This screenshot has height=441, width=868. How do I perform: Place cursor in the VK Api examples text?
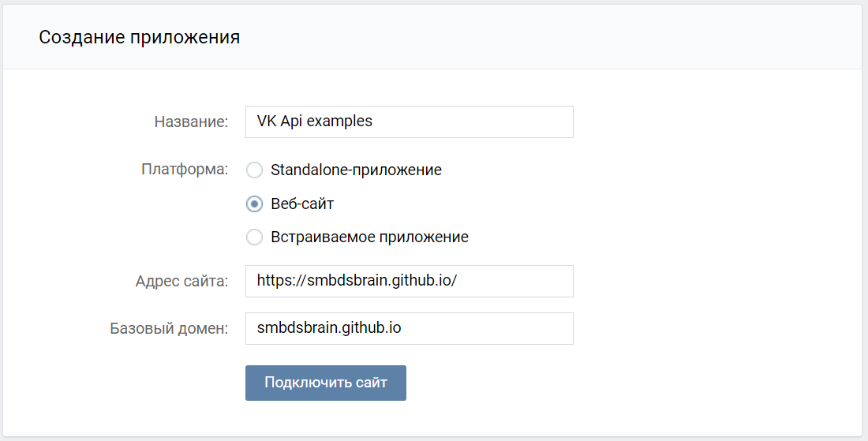point(315,121)
